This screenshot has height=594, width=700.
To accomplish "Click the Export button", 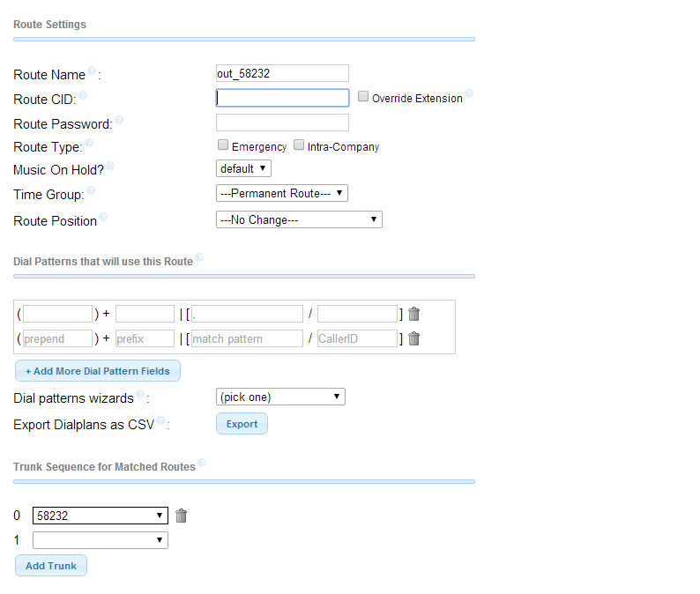I will [242, 424].
